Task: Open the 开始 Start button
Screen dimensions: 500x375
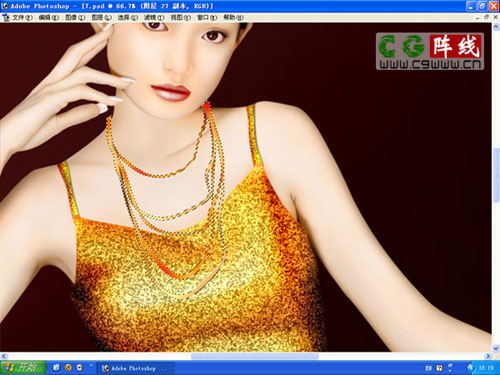Action: coord(23,368)
